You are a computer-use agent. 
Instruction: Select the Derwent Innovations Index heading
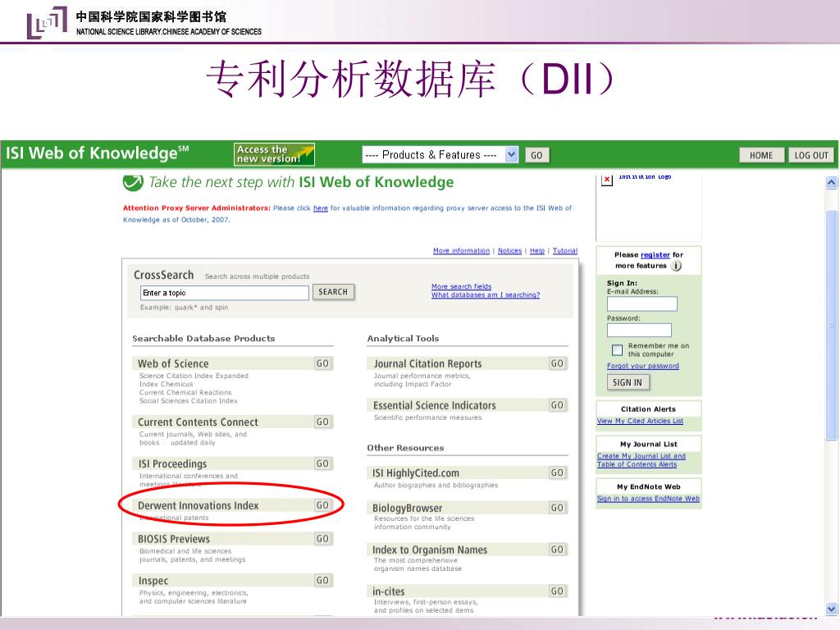(199, 505)
